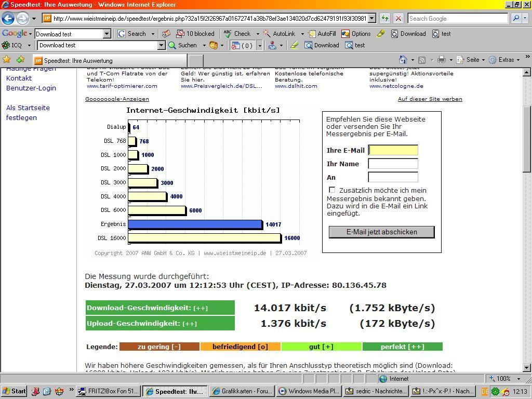Click 'E-Mail jetzt abschicken' button
Image resolution: width=532 pixels, height=399 pixels.
click(x=382, y=232)
